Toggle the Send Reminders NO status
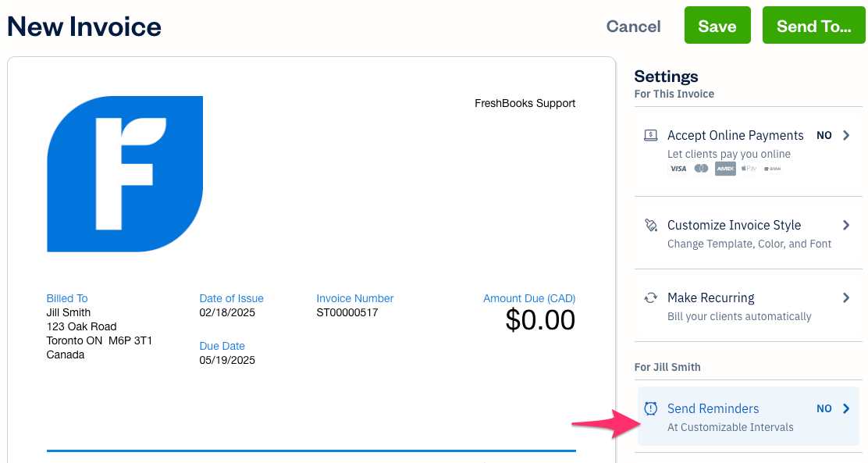The height and width of the screenshot is (463, 868). 824,408
